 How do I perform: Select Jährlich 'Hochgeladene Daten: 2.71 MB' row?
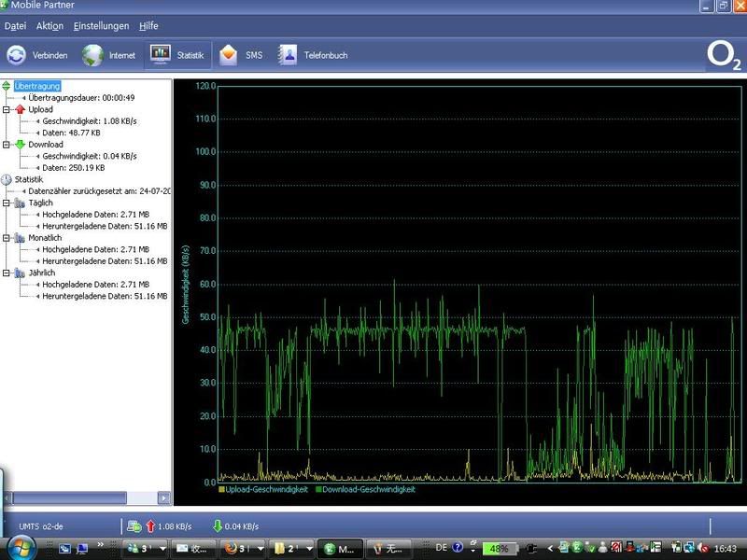point(96,285)
